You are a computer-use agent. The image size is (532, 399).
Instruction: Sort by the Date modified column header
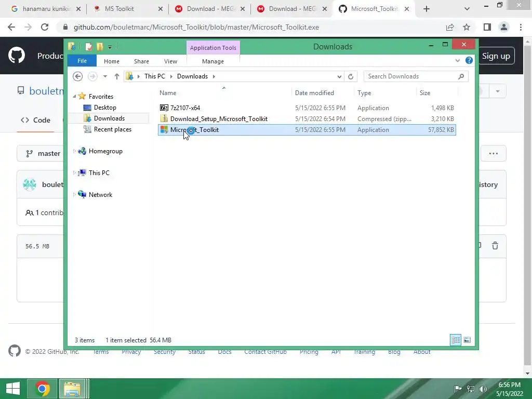322,92
